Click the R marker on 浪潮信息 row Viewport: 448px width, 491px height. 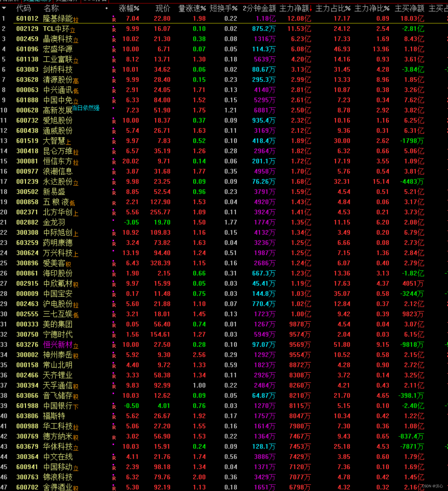[114, 172]
